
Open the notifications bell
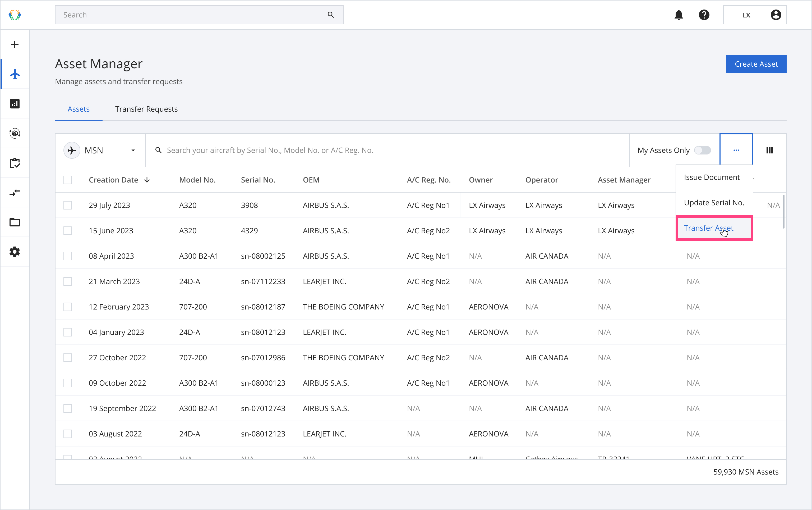679,15
